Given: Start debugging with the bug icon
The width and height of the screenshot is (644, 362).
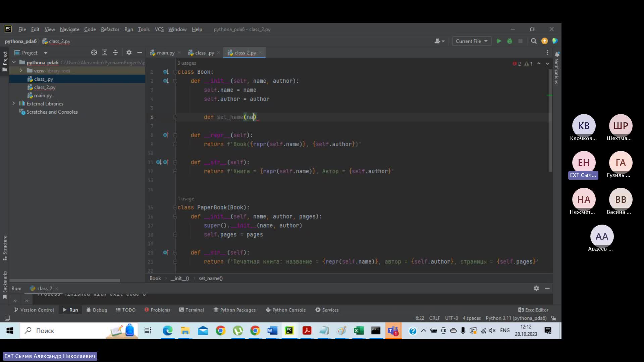Looking at the screenshot, I should coord(510,41).
